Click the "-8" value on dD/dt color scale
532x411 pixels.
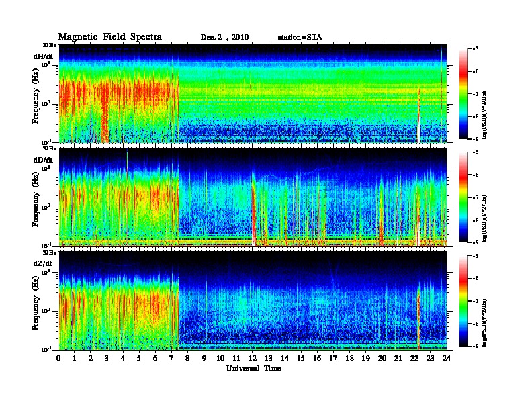[x=476, y=220]
